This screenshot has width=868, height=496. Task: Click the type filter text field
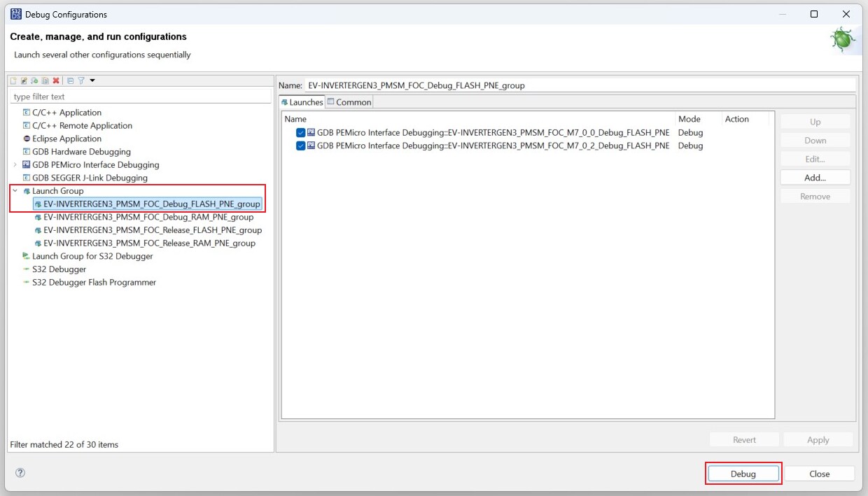pyautogui.click(x=140, y=97)
